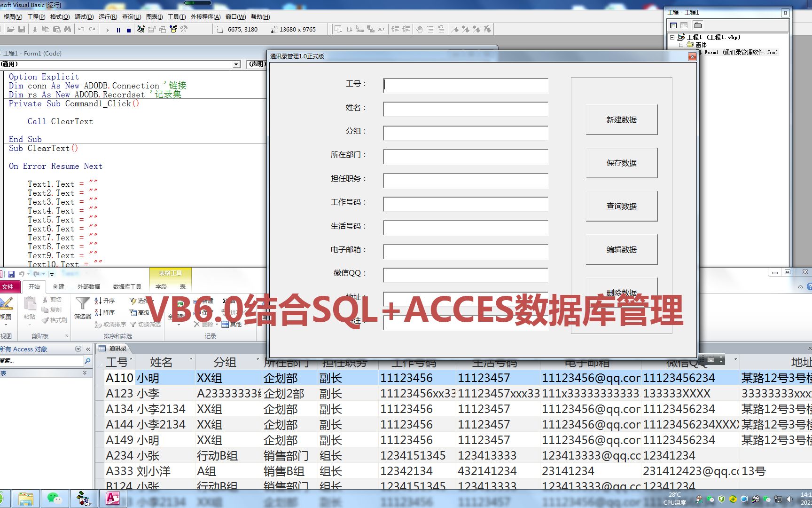This screenshot has height=508, width=812.
Task: Click the 电子邮箱 input field
Action: pos(466,252)
